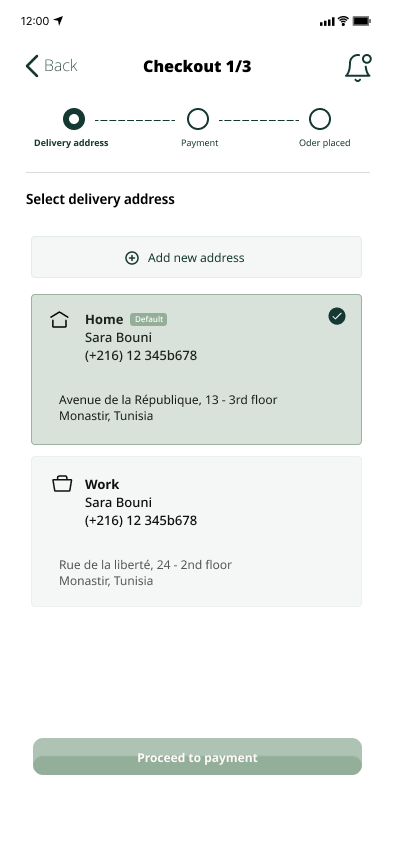Tap the Wi-Fi status icon
Screen dimensions: 393x852
343,21
